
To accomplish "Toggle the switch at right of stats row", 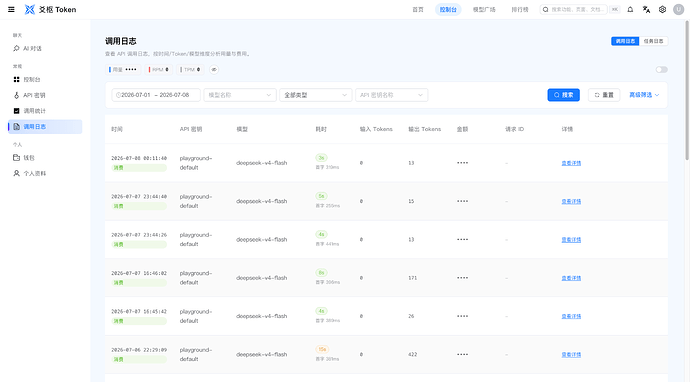I will coord(661,70).
